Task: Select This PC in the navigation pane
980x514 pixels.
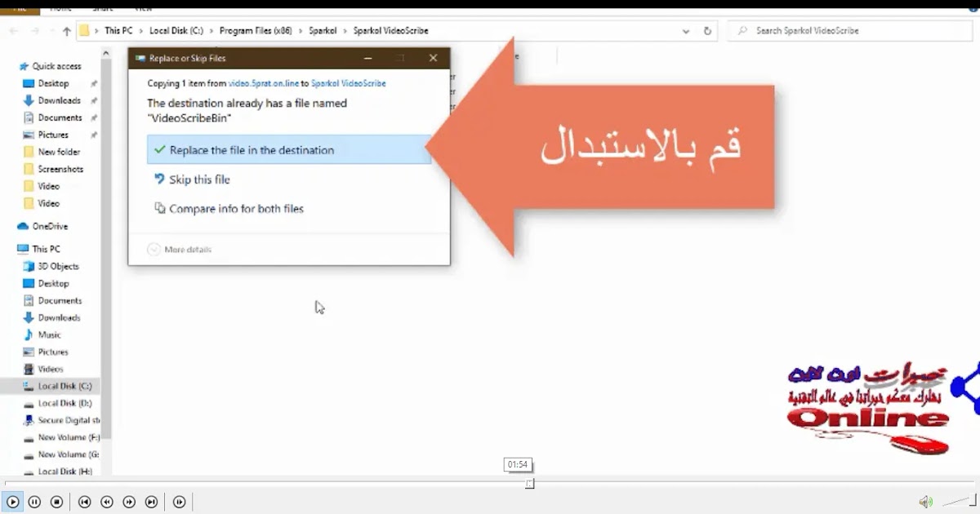Action: tap(46, 249)
